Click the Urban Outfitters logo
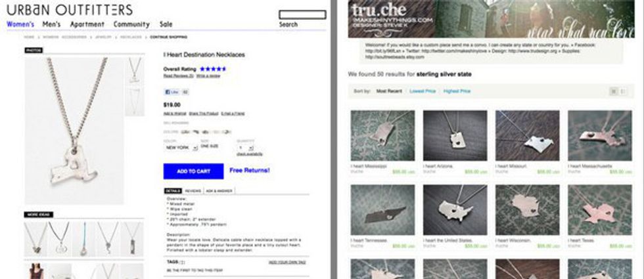 coord(70,10)
